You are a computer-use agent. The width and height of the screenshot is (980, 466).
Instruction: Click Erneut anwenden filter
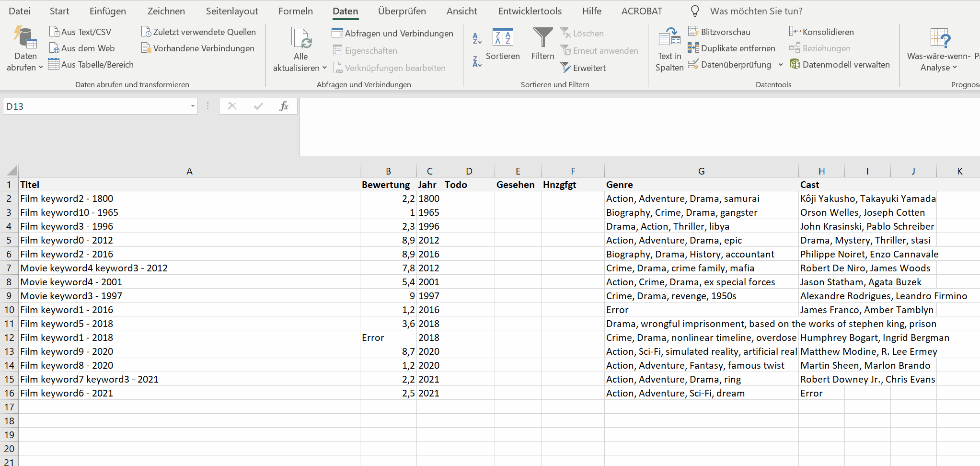(600, 51)
